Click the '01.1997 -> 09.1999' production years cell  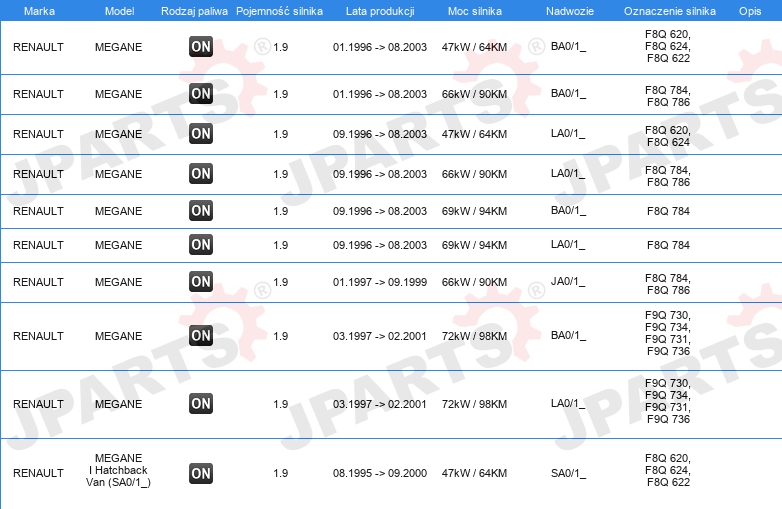[380, 282]
